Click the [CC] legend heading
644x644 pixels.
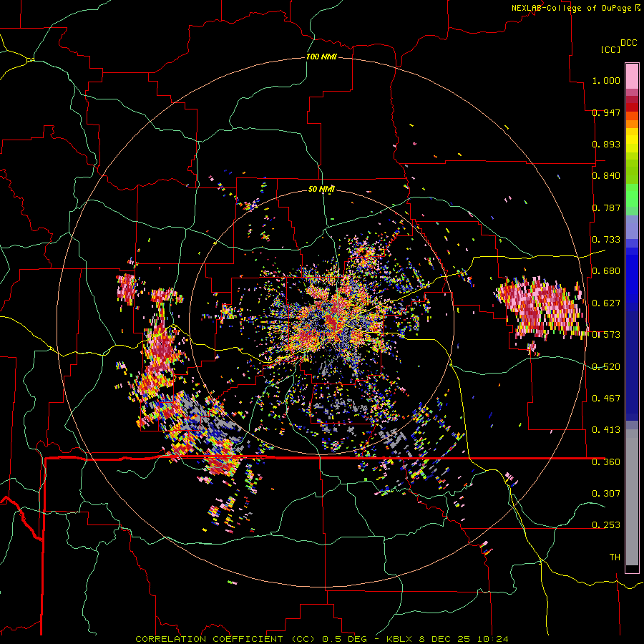coord(610,49)
